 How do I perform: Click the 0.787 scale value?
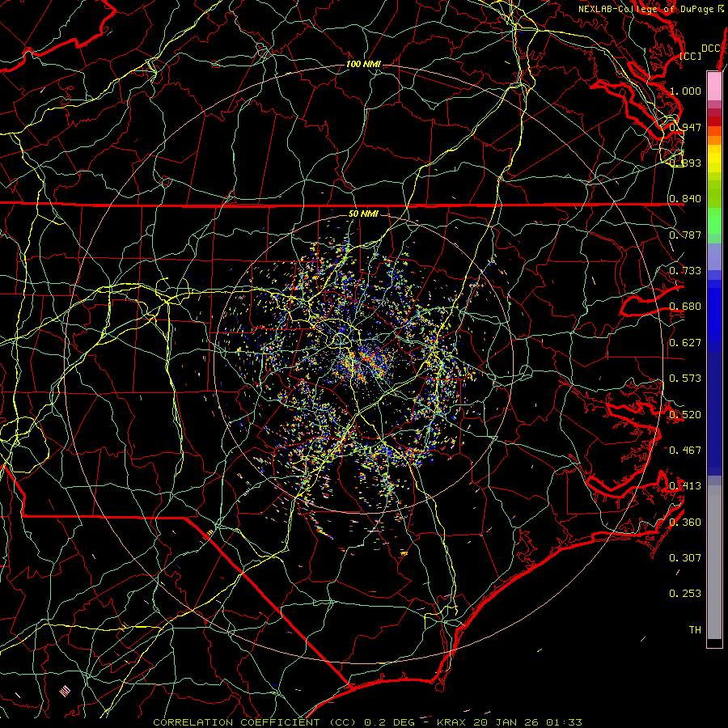(x=685, y=235)
